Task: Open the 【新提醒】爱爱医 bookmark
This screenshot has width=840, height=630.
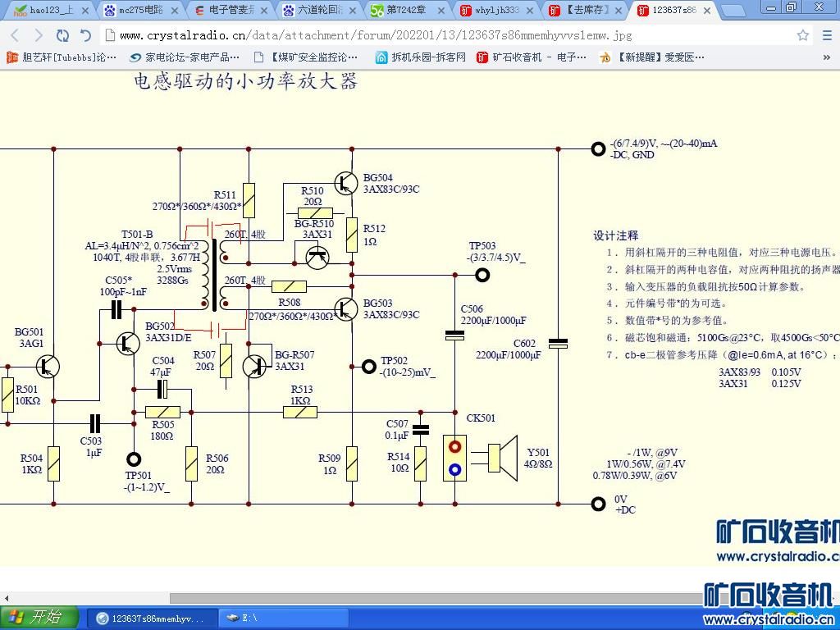Action: (652, 57)
